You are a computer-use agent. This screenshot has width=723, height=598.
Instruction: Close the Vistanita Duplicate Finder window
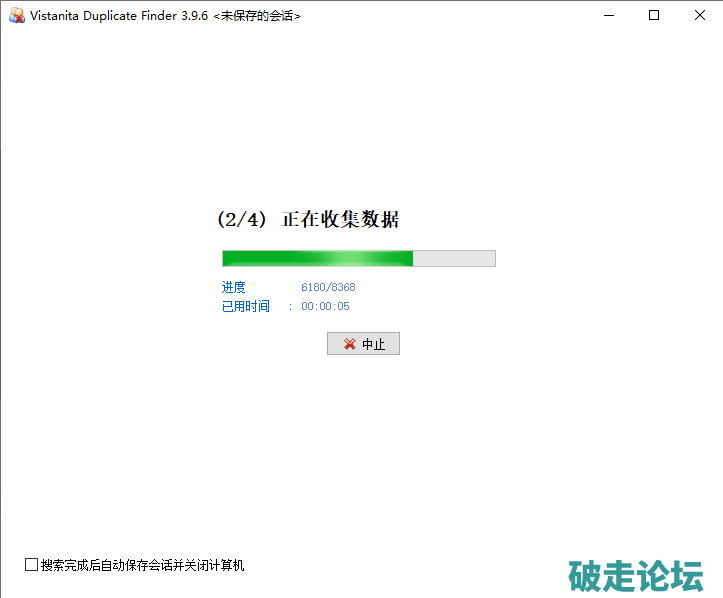[x=699, y=15]
